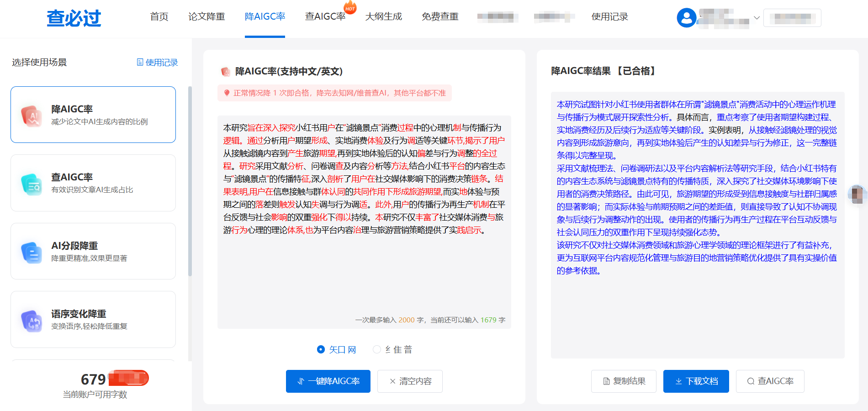Open the 论文降重 nav tab

pyautogui.click(x=206, y=17)
